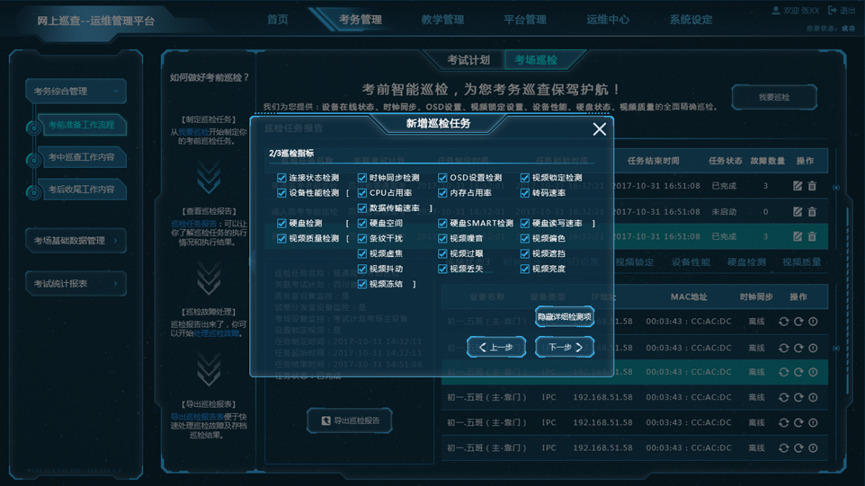
Task: Expand the 考试统计报表 sidebar group
Action: (x=75, y=283)
